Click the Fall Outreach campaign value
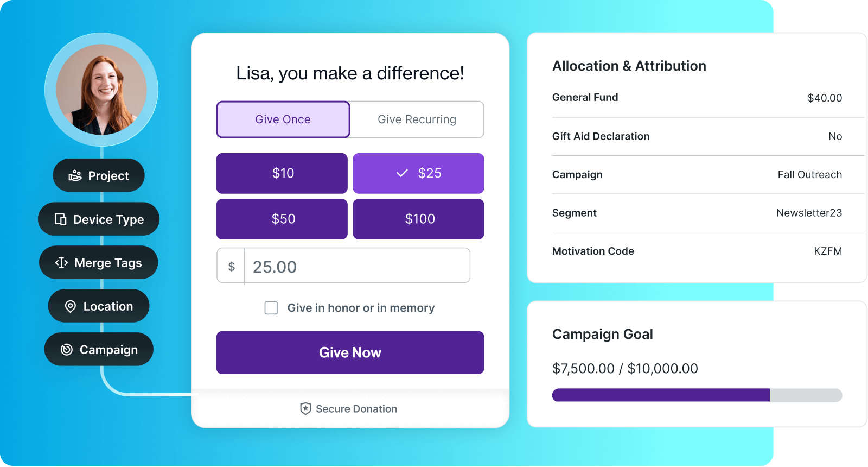This screenshot has height=467, width=868. pos(809,175)
